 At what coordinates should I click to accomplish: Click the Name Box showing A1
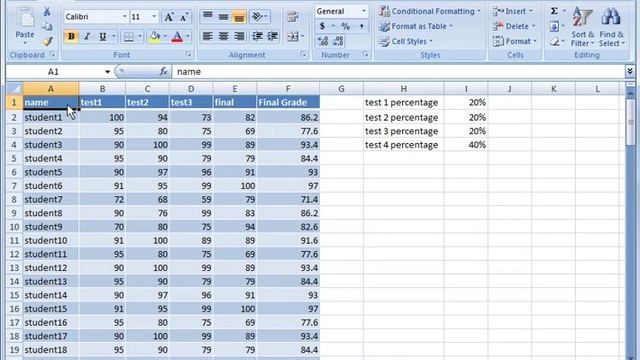[x=53, y=72]
